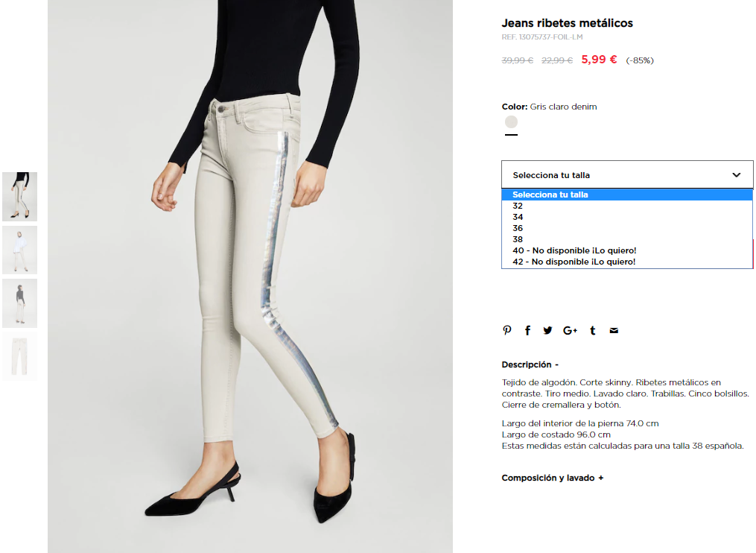Share product on Facebook
This screenshot has height=553, width=756.
(527, 331)
